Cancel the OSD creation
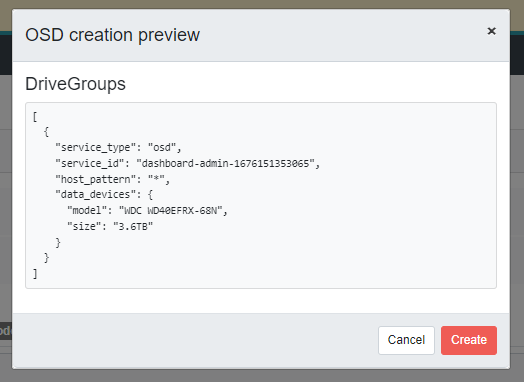The image size is (524, 382). (406, 340)
